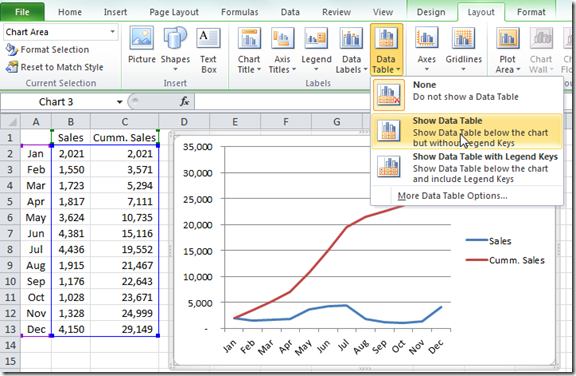Expand the Chart Area element dropdown
This screenshot has height=376, width=576.
[112, 32]
